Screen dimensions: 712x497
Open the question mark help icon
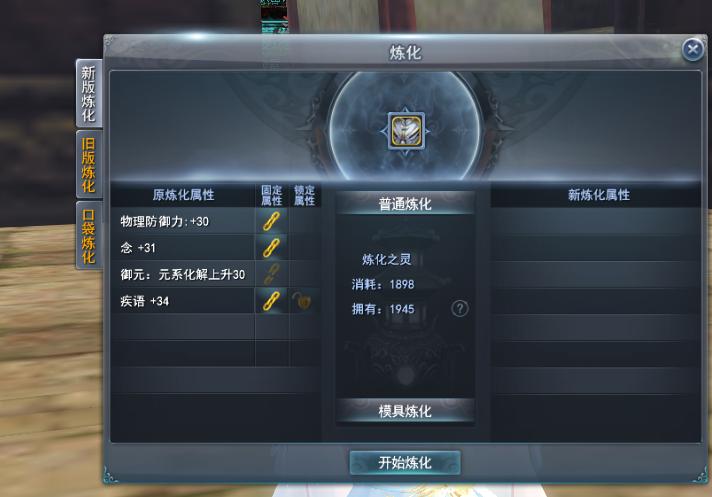click(460, 309)
